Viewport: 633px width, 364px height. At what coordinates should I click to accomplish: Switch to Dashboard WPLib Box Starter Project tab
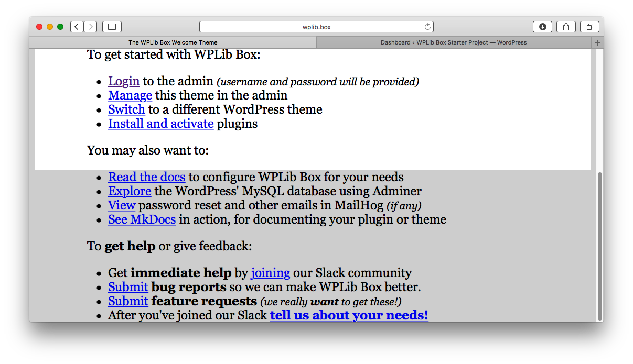tap(454, 42)
